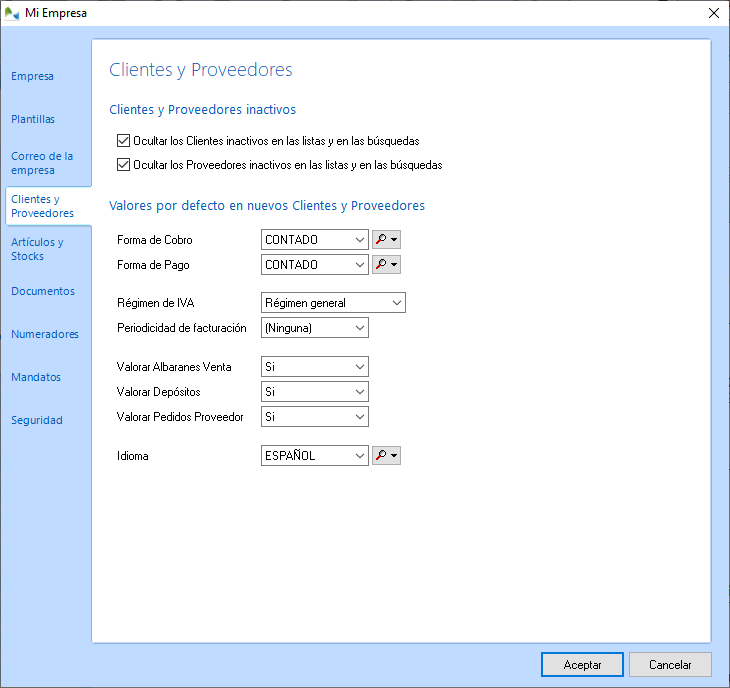730x688 pixels.
Task: Click the Aceptar button
Action: 582,665
